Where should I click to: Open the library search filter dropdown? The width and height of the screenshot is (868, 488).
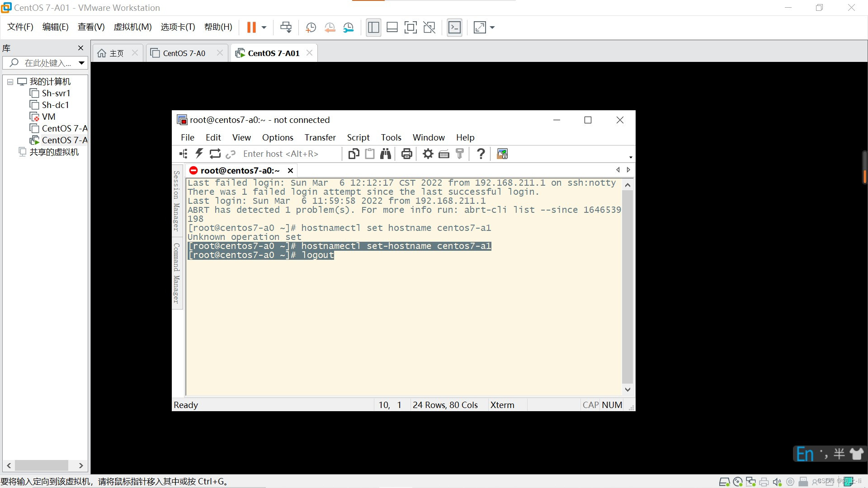point(81,63)
